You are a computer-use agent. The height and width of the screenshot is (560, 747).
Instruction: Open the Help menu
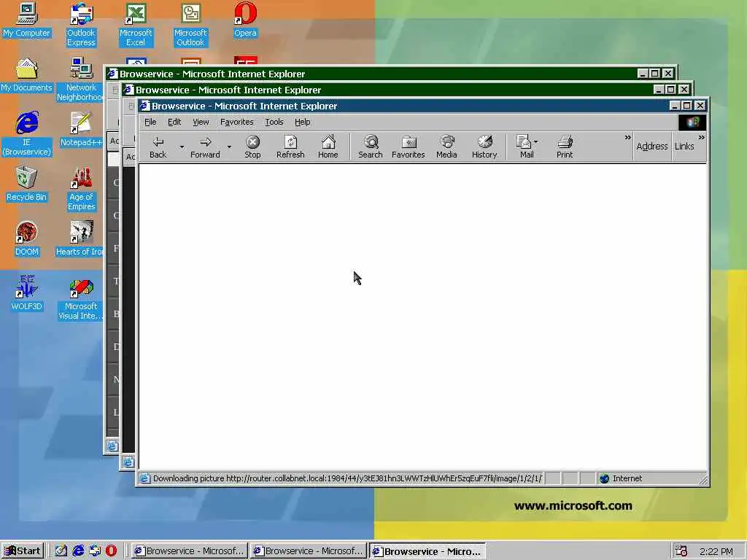[302, 122]
